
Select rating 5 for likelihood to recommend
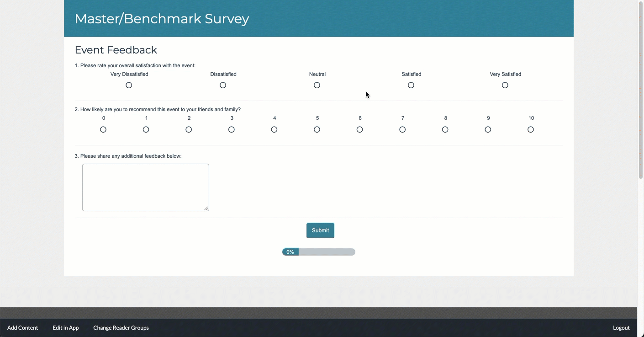click(317, 130)
